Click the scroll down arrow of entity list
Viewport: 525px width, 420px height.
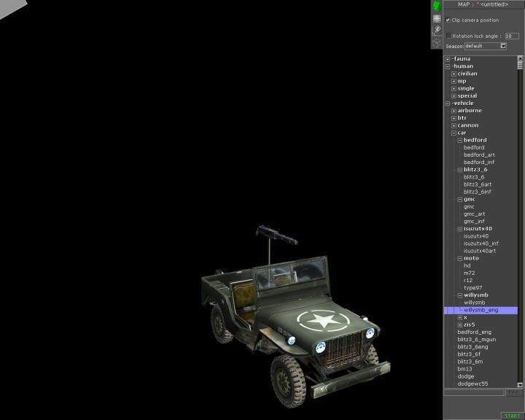520,384
